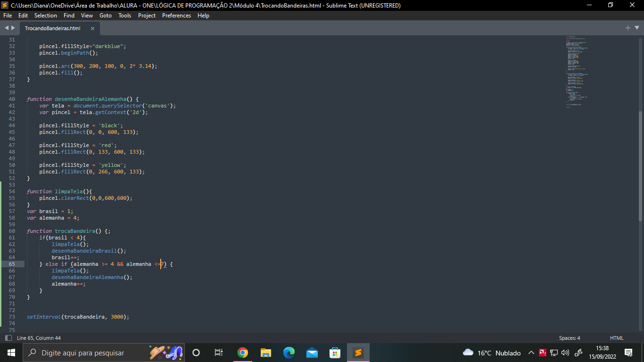644x362 pixels.
Task: Click red antivirus tray icon
Action: click(543, 353)
